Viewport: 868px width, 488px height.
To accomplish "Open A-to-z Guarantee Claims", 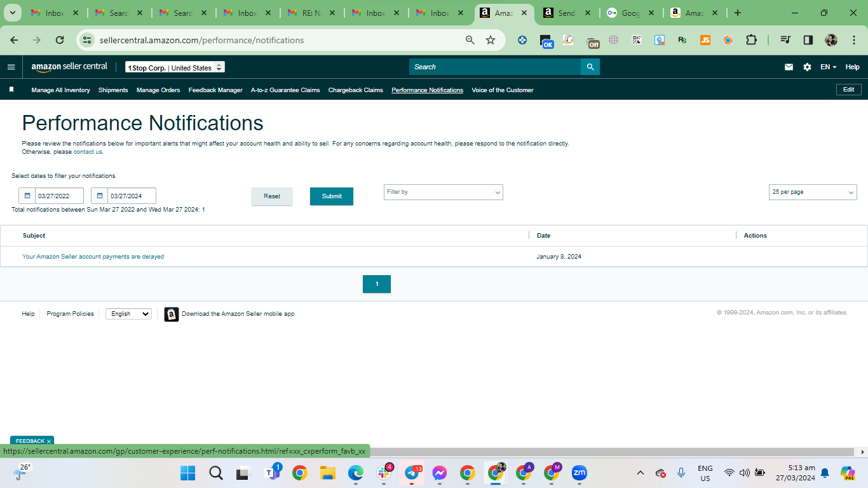I will [x=285, y=90].
